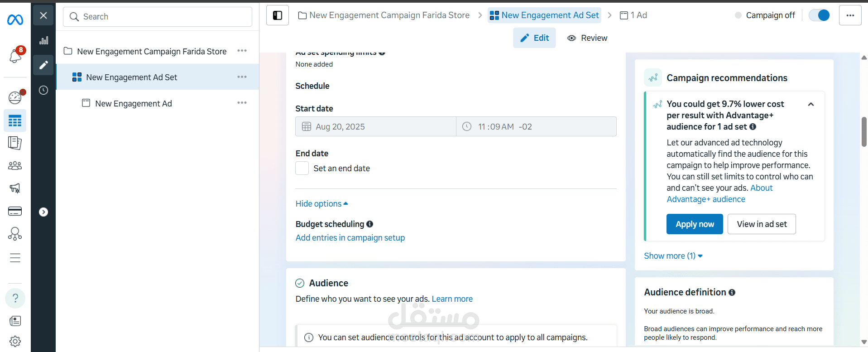
Task: Expand Show more (1) recommendations
Action: (673, 256)
